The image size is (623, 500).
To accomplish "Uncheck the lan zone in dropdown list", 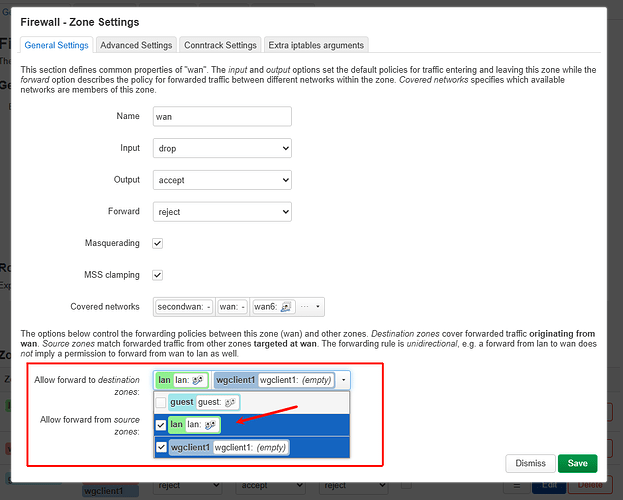I will (161, 425).
